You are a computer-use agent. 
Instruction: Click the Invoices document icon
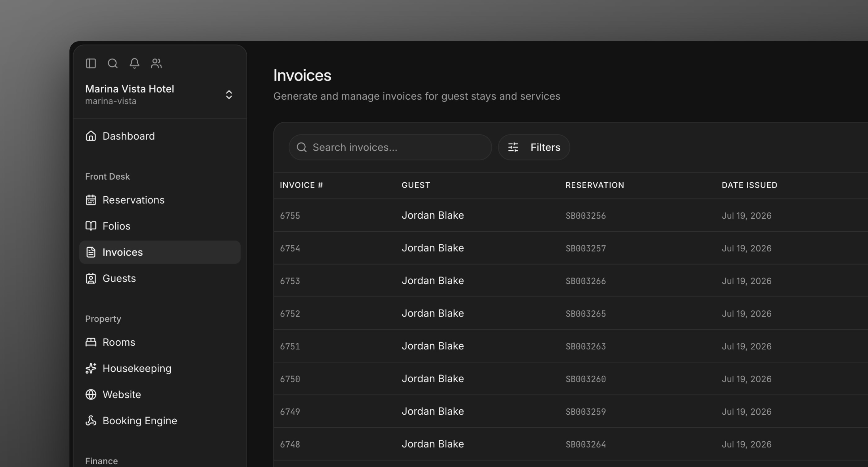(x=91, y=252)
